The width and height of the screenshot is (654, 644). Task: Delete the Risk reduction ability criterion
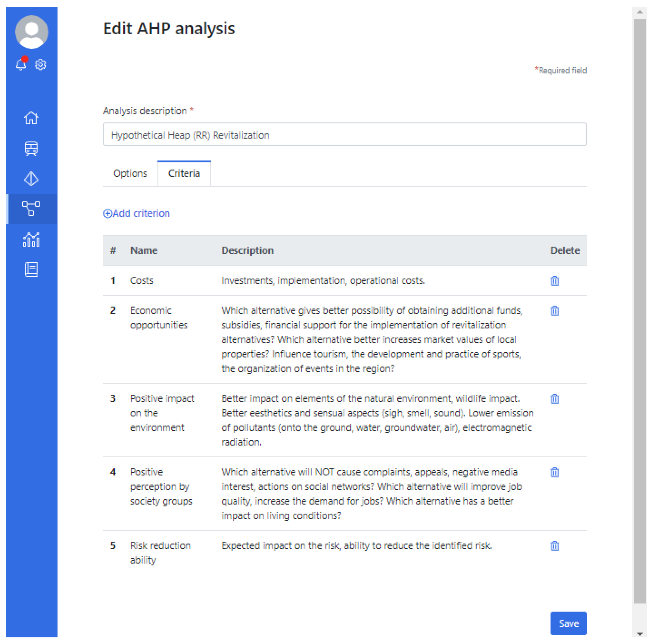(555, 546)
